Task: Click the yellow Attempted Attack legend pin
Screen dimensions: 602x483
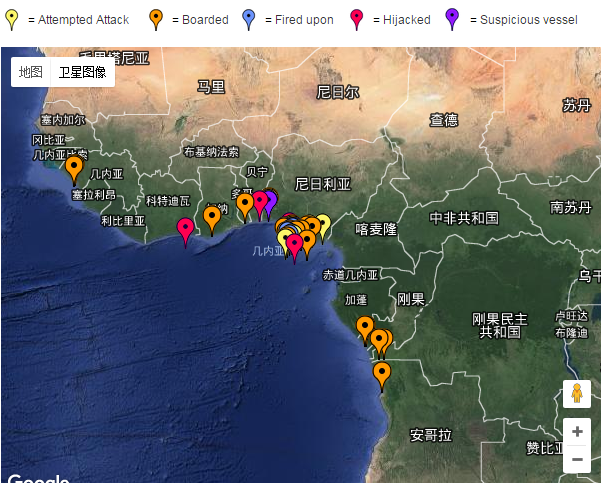Action: click(x=12, y=19)
